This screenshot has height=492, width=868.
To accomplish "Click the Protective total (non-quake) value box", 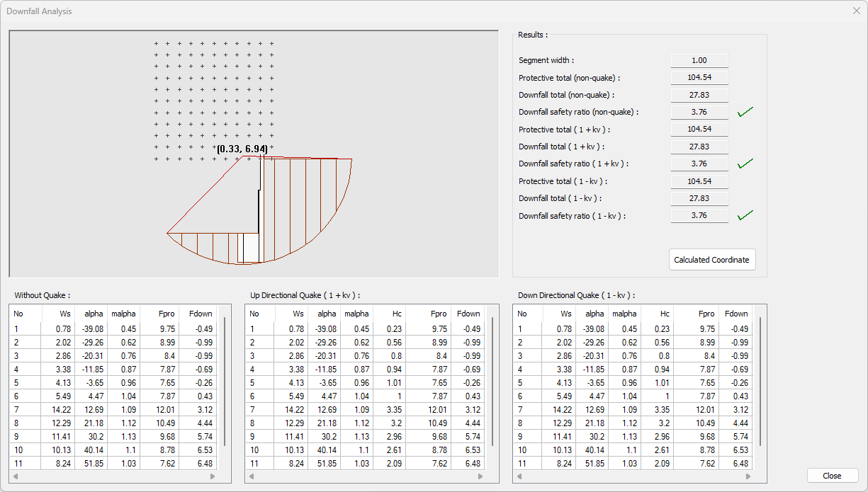I will tap(699, 78).
